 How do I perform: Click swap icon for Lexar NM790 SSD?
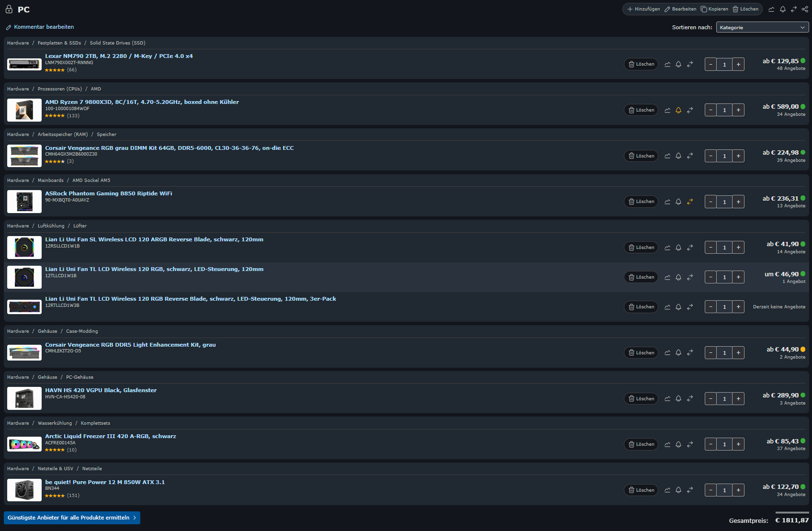[x=690, y=64]
